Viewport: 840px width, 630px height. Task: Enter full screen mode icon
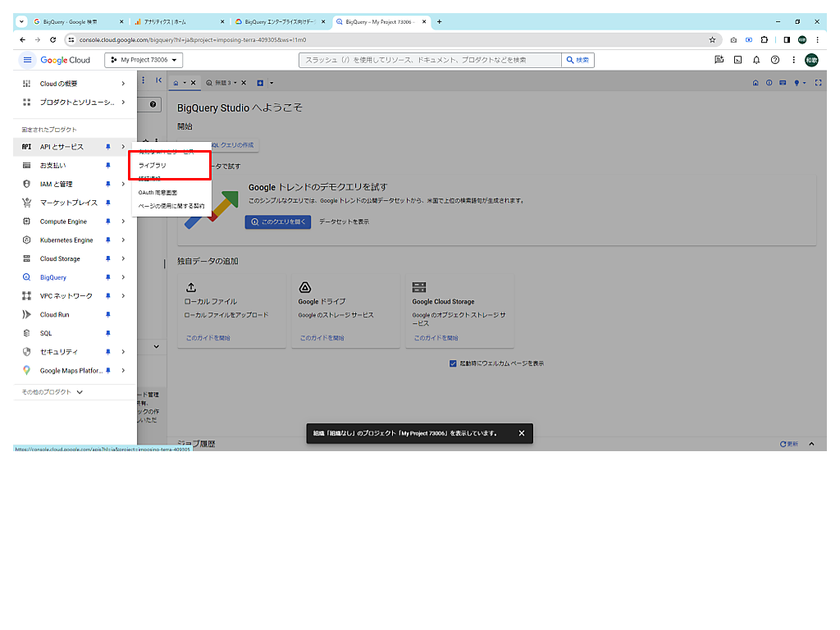tap(818, 83)
